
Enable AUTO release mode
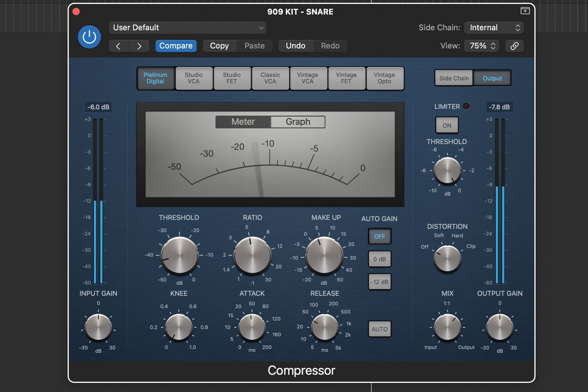click(x=379, y=329)
